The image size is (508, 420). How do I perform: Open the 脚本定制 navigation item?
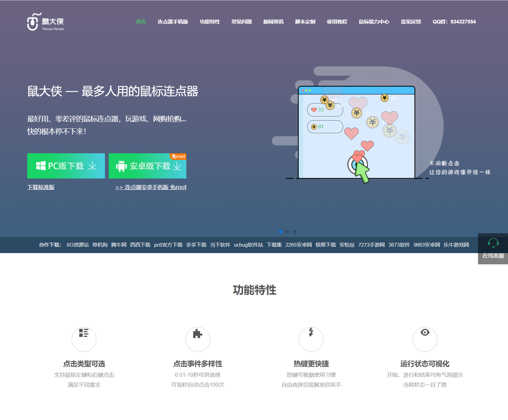[x=305, y=22]
